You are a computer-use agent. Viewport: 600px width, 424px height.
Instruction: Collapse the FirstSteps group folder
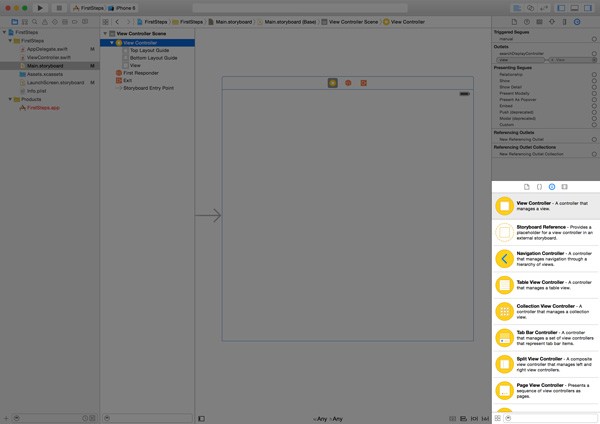pos(10,41)
